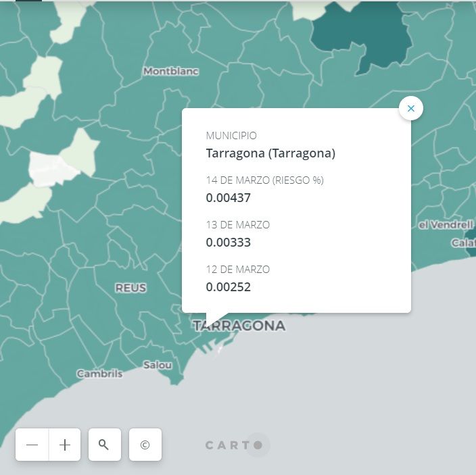Select the TARRAGONA city label on map
The width and height of the screenshot is (476, 475).
tap(239, 326)
